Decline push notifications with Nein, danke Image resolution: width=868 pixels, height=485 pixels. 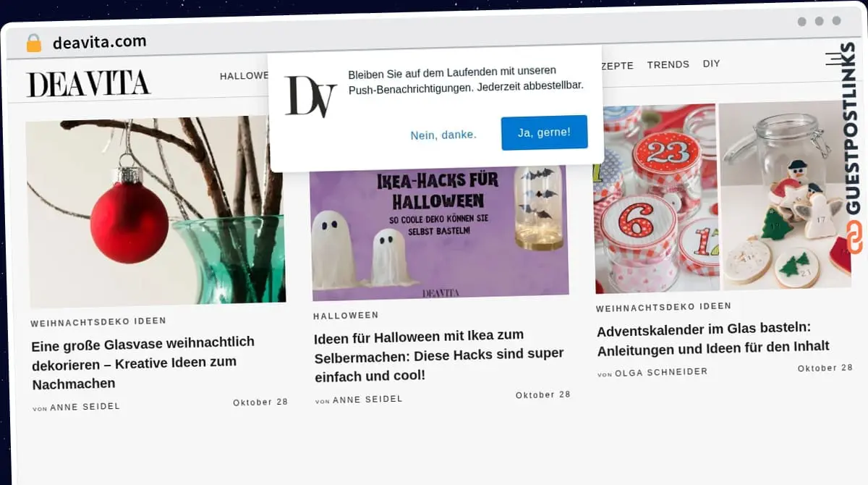coord(443,135)
